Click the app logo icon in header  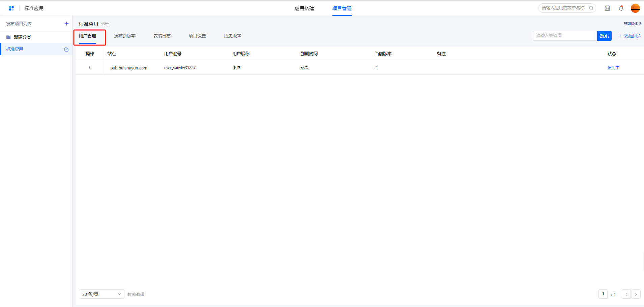coord(11,8)
